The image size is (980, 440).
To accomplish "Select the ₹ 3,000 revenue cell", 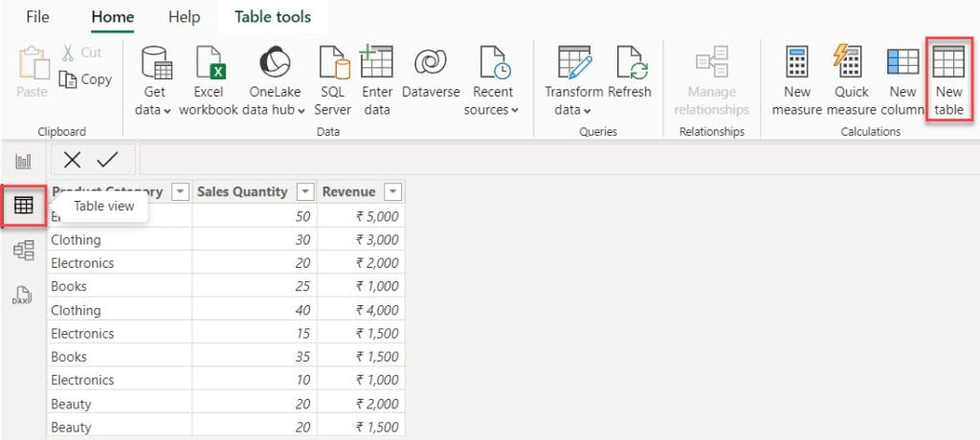I will pos(361,239).
